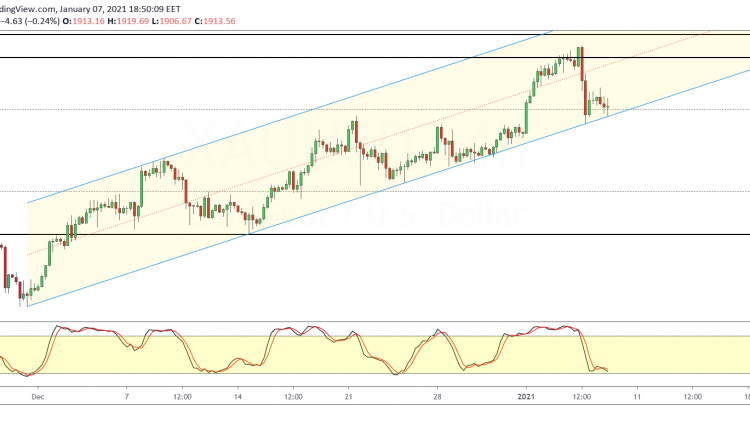Click the 11 date label on time axis
This screenshot has height=430, width=750.
(638, 396)
